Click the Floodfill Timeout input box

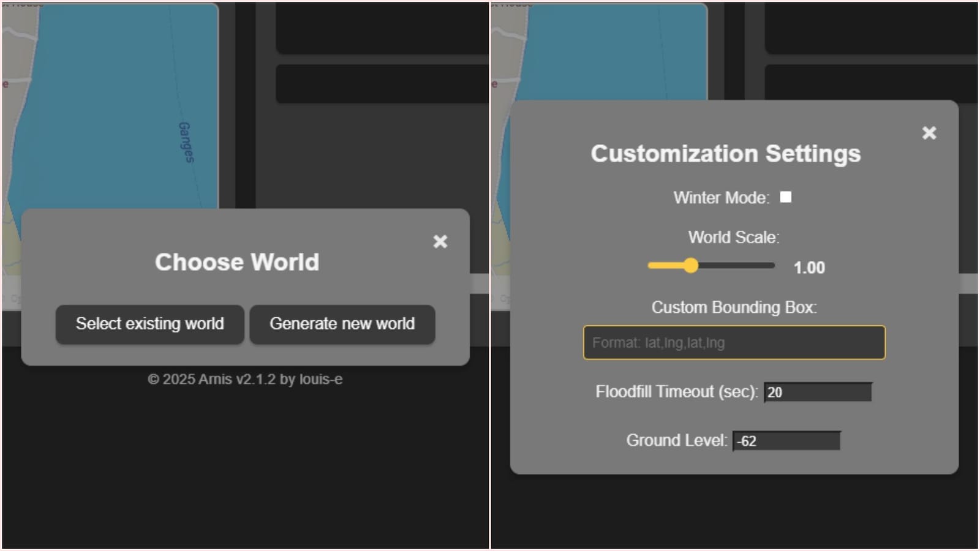click(818, 392)
